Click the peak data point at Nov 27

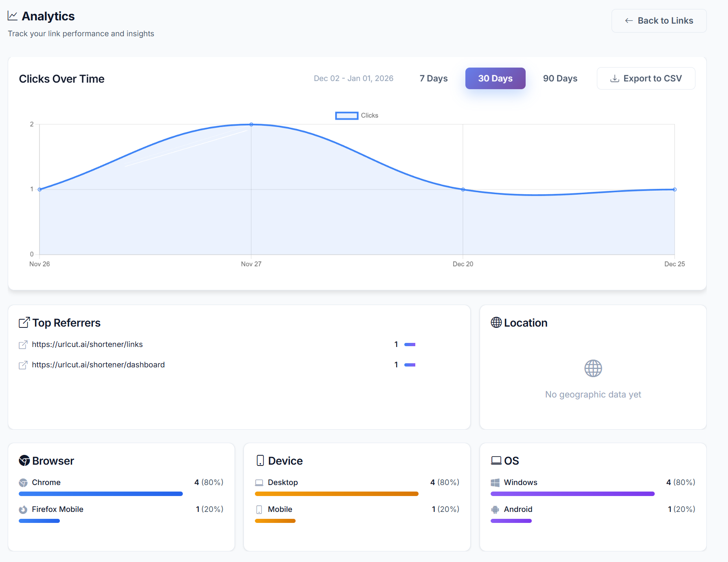251,125
